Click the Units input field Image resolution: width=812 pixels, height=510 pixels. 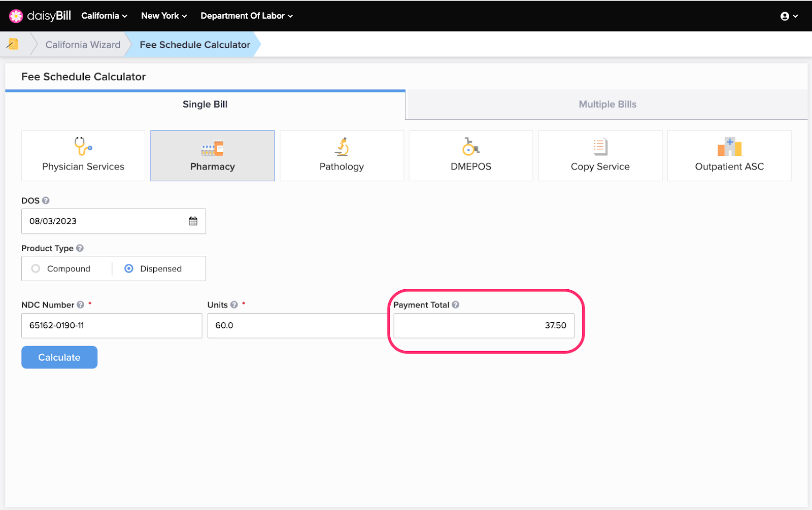coord(298,326)
